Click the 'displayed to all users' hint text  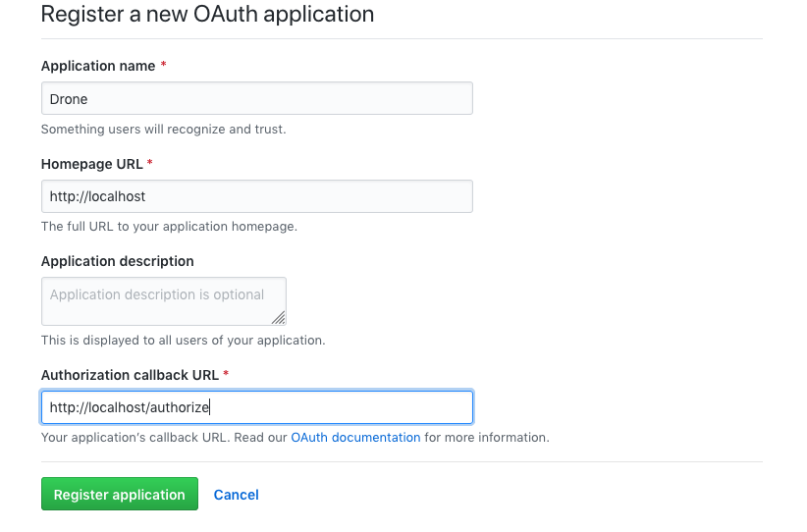tap(183, 340)
